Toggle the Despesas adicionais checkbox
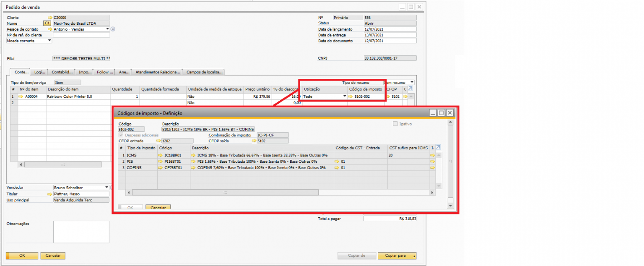Screen dimensions: 644x266 121,135
